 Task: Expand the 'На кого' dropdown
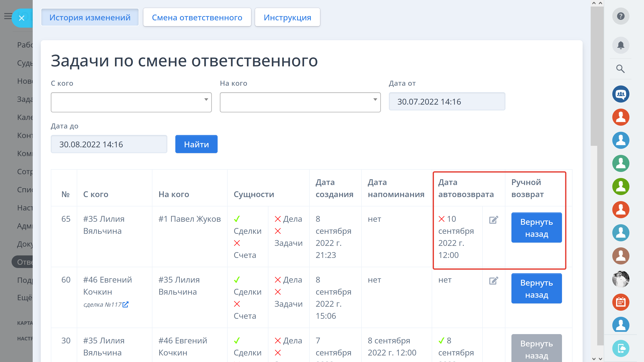pyautogui.click(x=300, y=102)
